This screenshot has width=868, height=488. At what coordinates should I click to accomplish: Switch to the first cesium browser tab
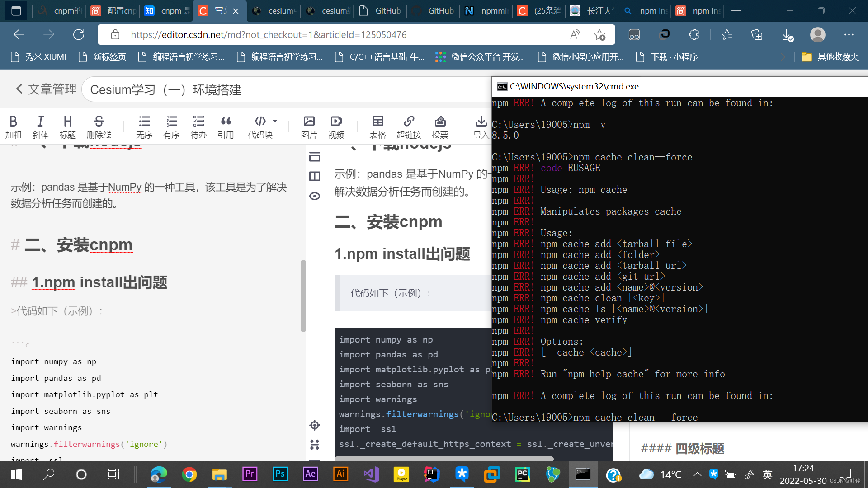click(x=274, y=11)
